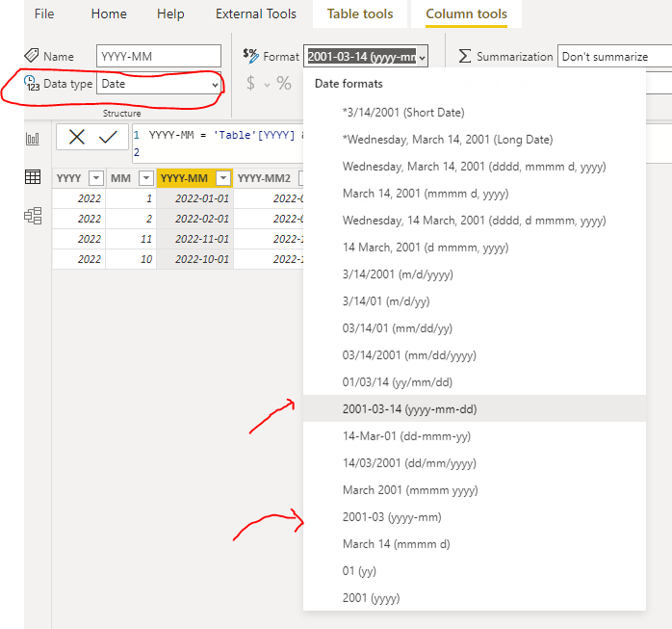Open the MM column filter dropdown

[x=146, y=178]
